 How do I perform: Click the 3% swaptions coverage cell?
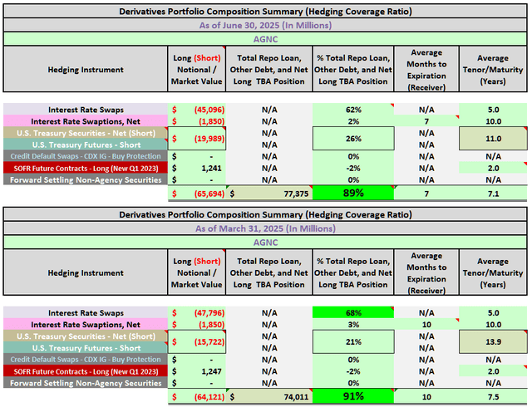point(353,325)
